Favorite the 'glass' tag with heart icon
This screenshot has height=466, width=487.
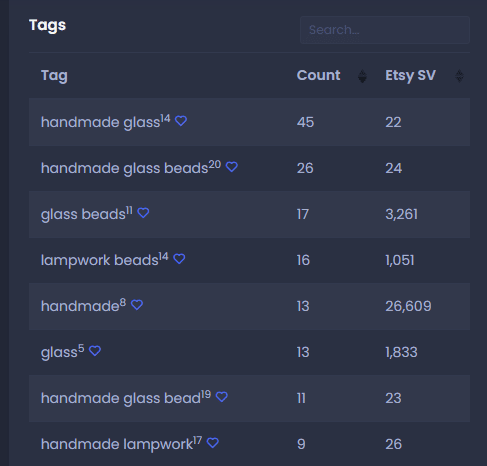(95, 351)
